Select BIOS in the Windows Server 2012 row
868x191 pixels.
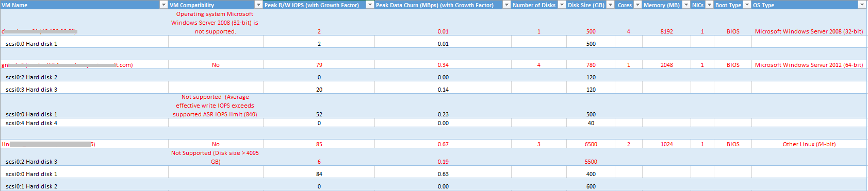pyautogui.click(x=733, y=65)
